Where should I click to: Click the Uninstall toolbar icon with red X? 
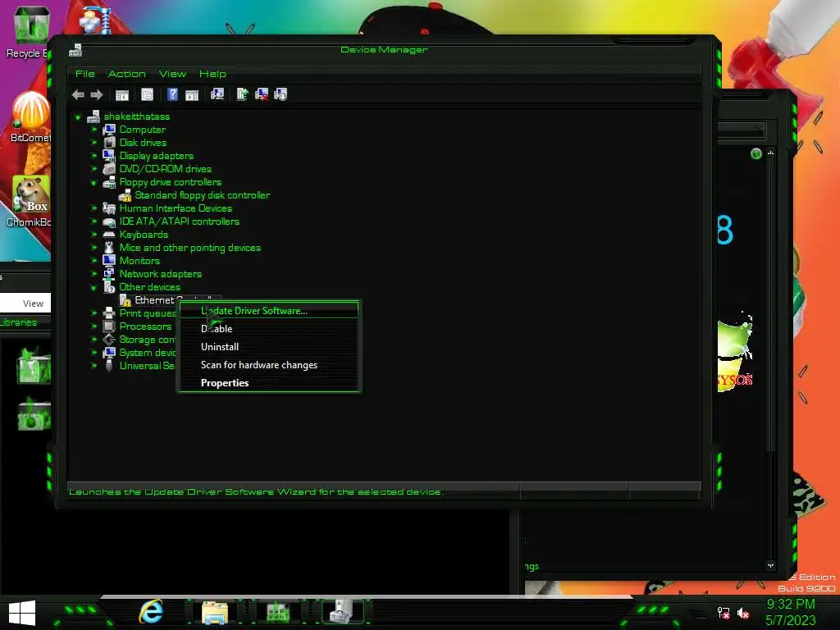point(262,95)
